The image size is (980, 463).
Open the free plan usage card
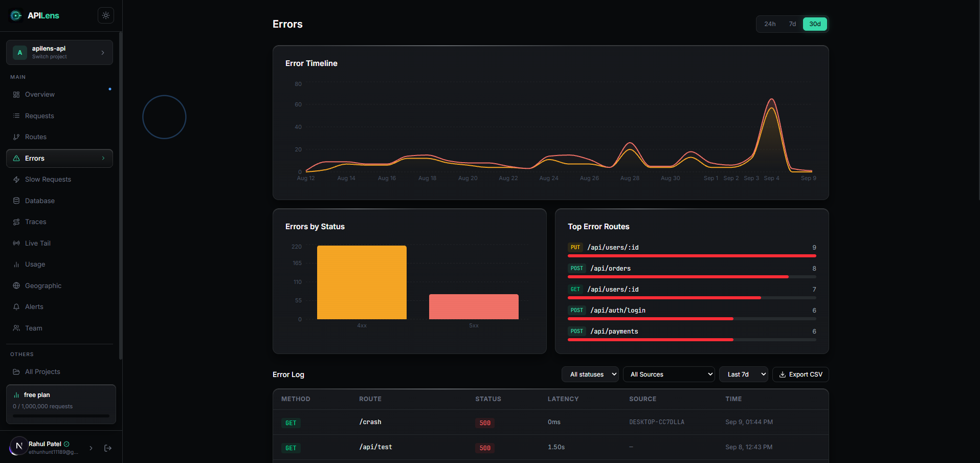tap(61, 404)
